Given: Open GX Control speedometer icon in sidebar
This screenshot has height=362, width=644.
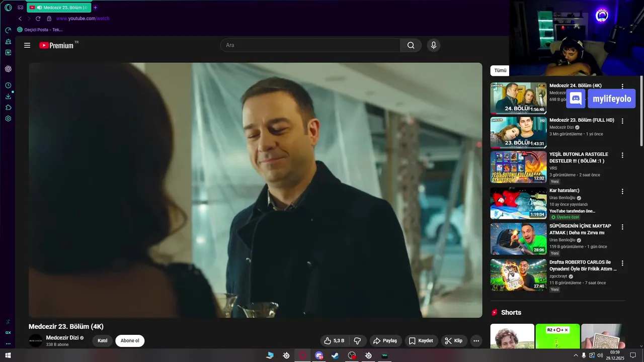Looking at the screenshot, I should tap(8, 30).
